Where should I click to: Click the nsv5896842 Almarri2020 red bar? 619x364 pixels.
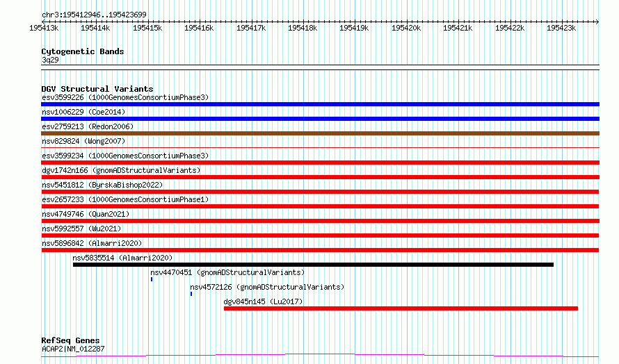click(x=320, y=250)
